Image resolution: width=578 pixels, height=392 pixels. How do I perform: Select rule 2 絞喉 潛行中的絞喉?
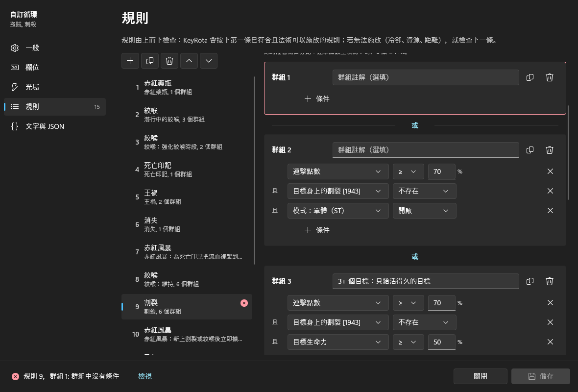tap(187, 115)
